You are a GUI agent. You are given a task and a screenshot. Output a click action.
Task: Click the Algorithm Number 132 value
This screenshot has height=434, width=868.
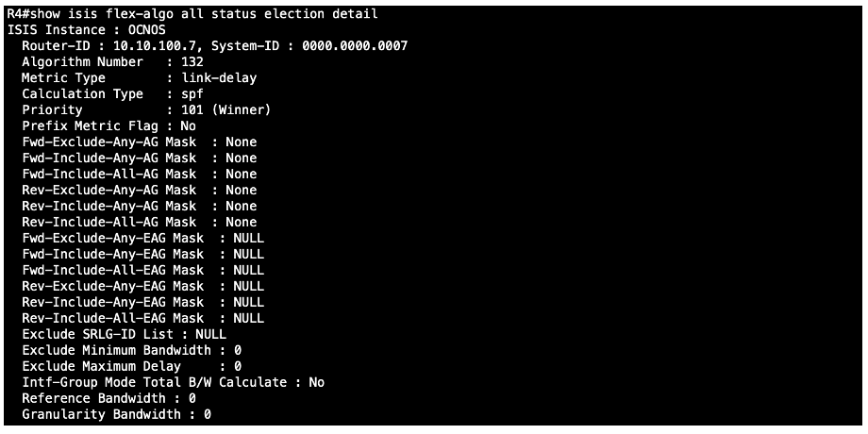pyautogui.click(x=192, y=62)
